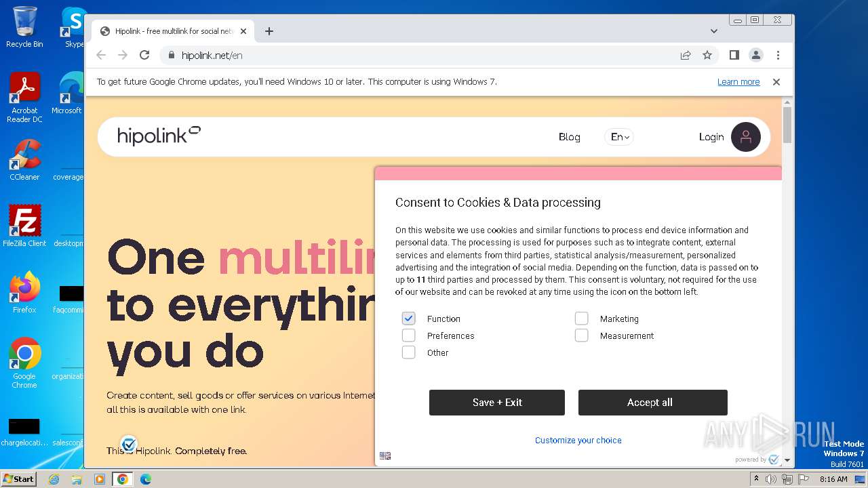View site information via the lock icon
868x488 pixels.
171,55
